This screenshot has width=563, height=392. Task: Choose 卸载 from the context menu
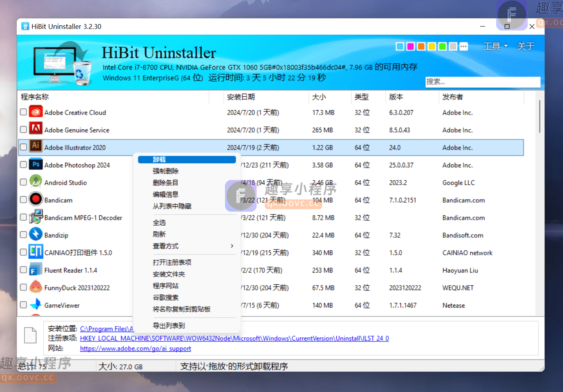187,159
